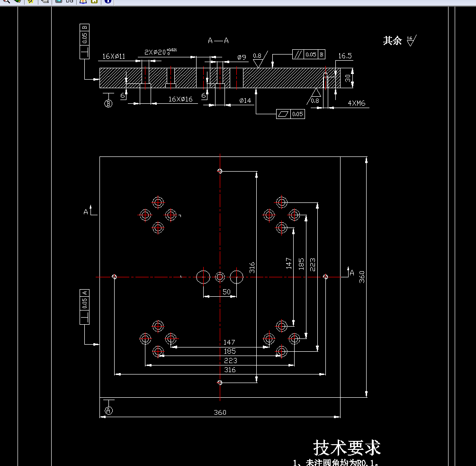Image resolution: width=476 pixels, height=466 pixels.
Task: Click the magnifier zoom icon in the toolbar
Action: click(x=6, y=1)
